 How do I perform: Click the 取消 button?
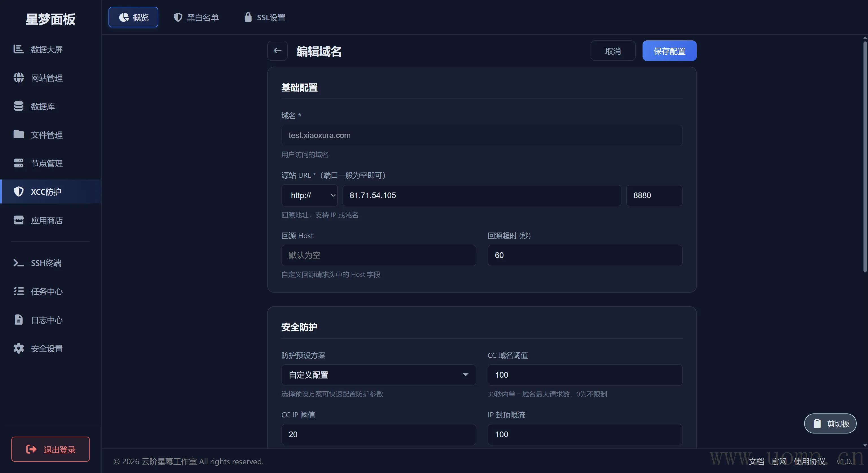613,51
